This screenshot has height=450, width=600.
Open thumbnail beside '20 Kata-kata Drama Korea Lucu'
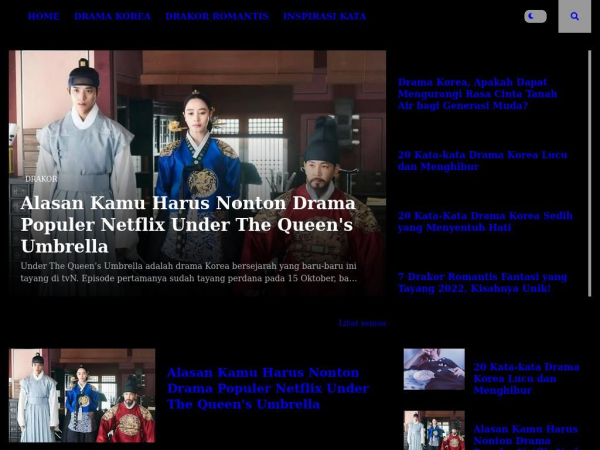(x=434, y=369)
